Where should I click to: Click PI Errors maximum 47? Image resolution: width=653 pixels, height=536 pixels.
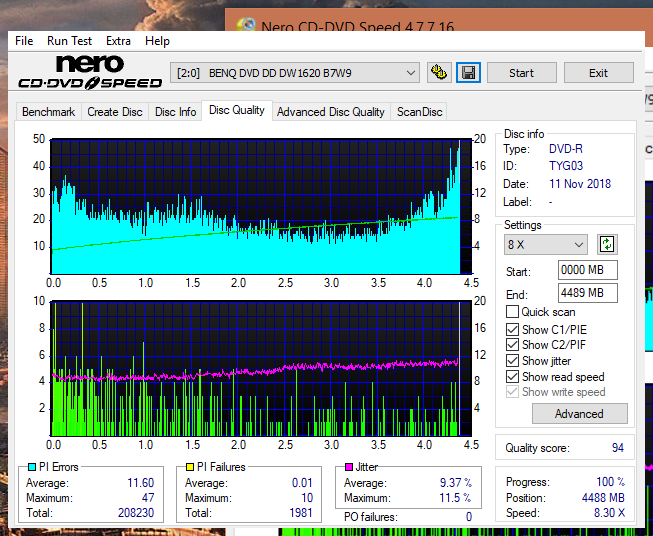148,498
